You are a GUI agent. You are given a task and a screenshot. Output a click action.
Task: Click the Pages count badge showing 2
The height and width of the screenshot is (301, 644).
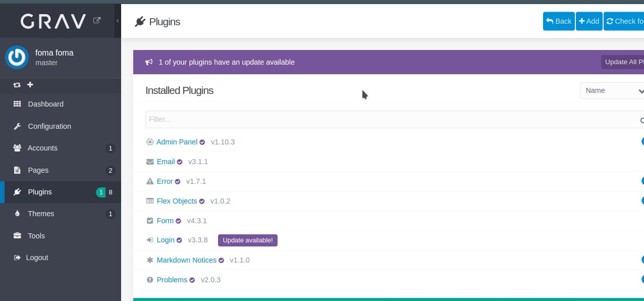pos(111,170)
